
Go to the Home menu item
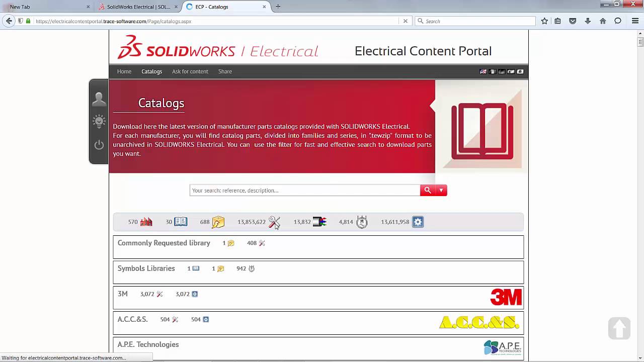click(124, 71)
